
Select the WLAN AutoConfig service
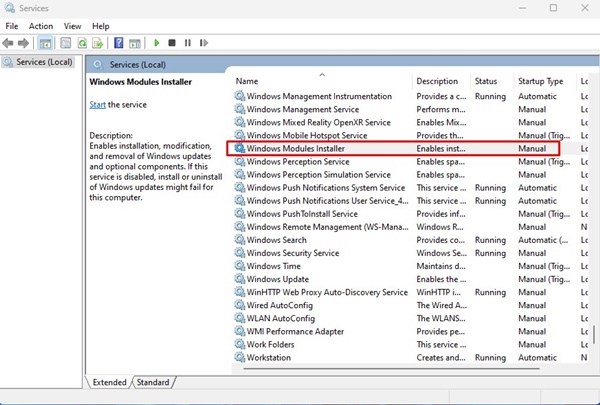(409, 318)
